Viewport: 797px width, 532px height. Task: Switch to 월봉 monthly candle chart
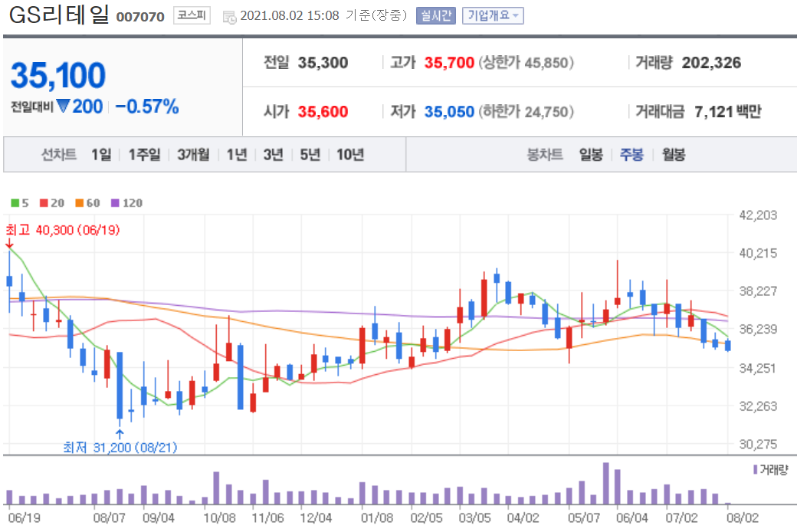pos(674,154)
